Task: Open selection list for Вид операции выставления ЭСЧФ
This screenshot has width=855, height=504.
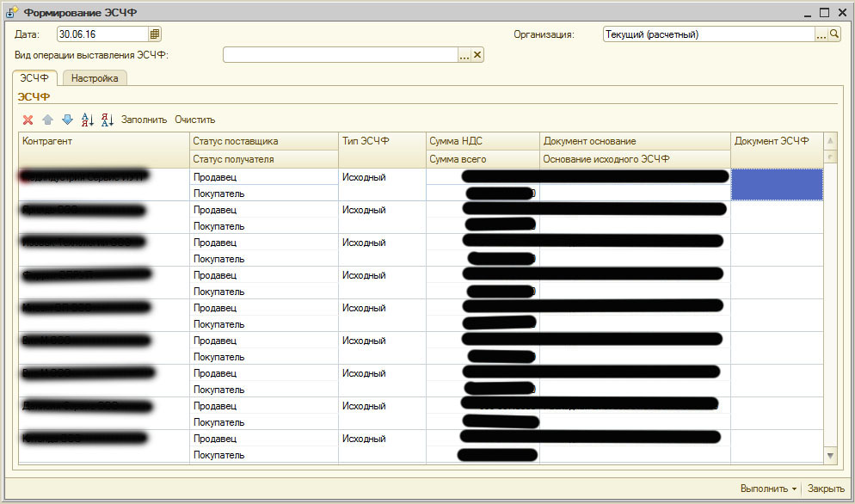Action: tap(464, 55)
